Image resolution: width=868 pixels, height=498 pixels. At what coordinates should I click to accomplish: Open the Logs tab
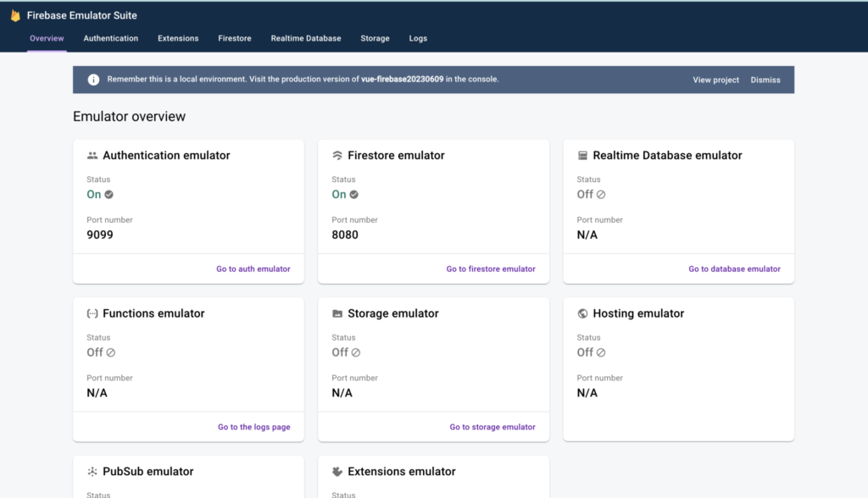coord(418,38)
